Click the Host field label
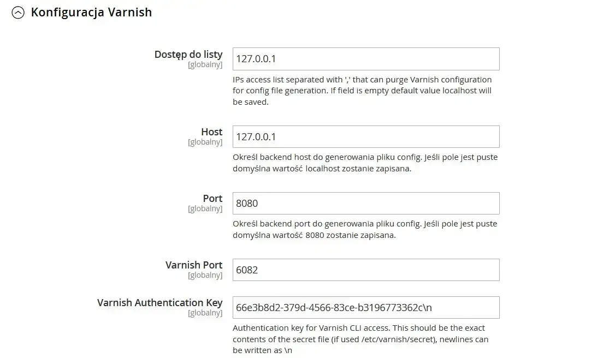The width and height of the screenshot is (603, 364). point(211,132)
